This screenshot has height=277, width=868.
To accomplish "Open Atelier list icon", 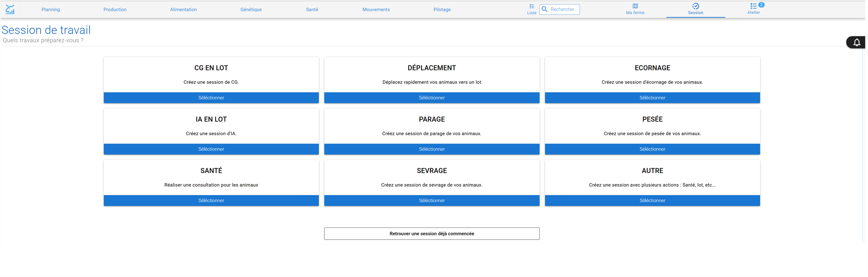I will click(x=753, y=6).
